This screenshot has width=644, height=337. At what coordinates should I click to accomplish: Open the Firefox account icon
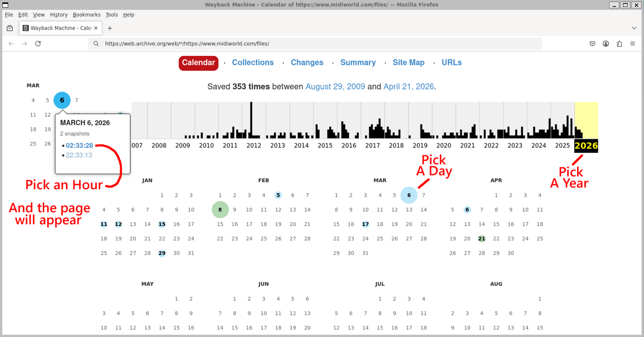(606, 44)
